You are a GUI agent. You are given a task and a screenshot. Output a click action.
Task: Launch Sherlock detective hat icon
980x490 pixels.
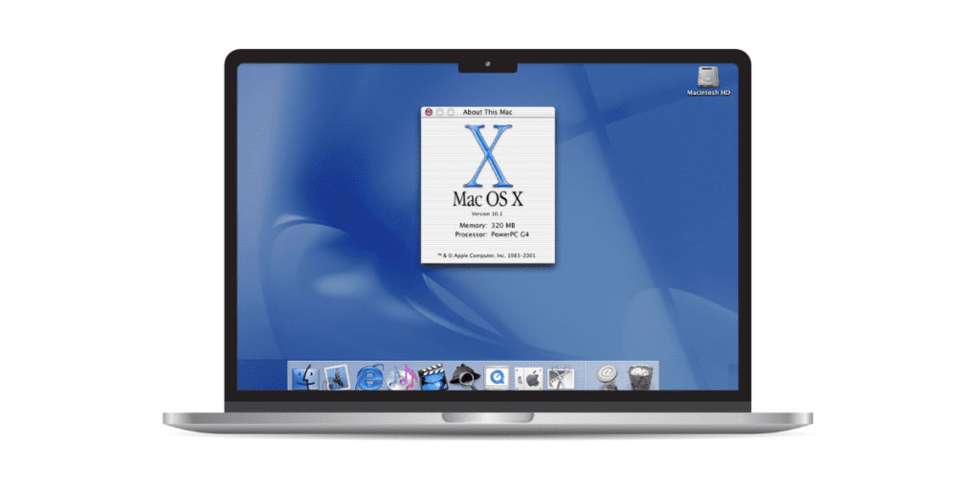pyautogui.click(x=464, y=377)
